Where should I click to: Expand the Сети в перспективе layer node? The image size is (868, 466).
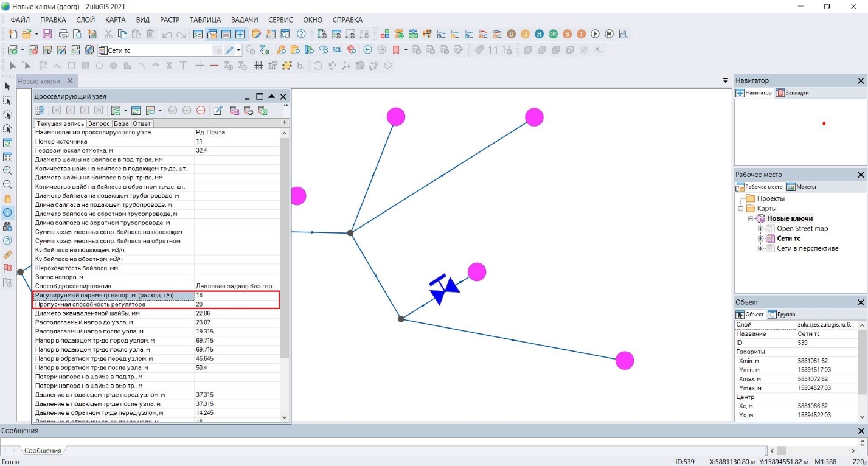coord(760,248)
